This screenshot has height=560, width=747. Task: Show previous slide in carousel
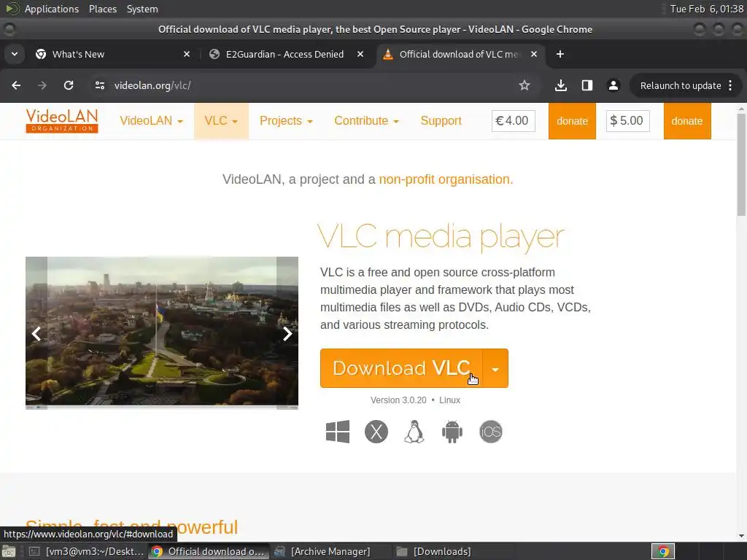[x=36, y=333]
